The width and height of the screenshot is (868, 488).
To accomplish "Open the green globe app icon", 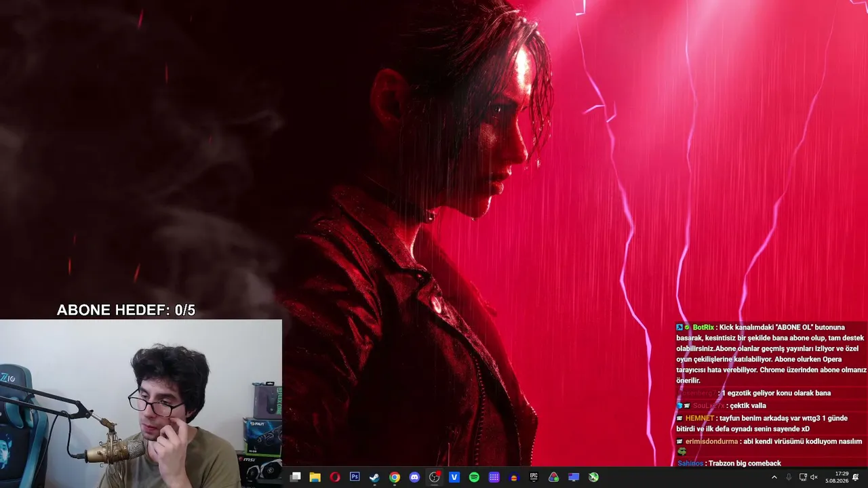I will (593, 477).
